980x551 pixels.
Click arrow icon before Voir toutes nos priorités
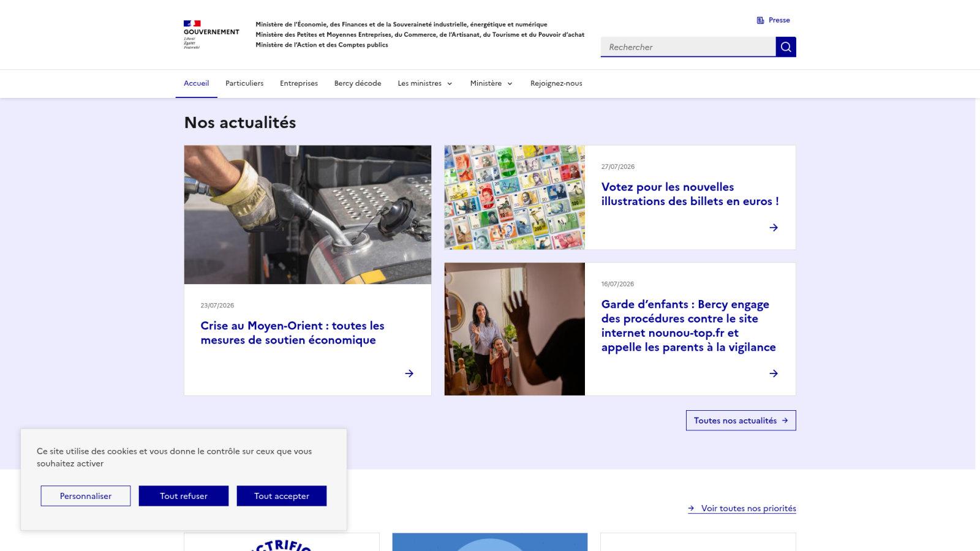point(692,508)
